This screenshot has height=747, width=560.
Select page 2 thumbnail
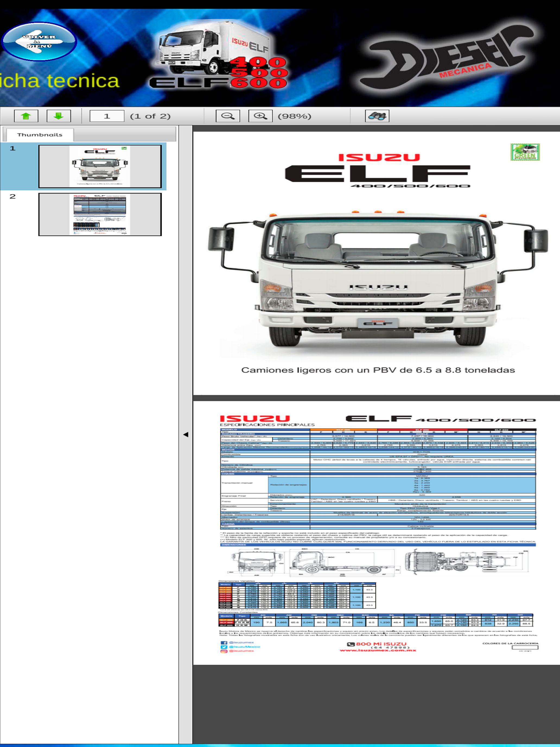pos(100,214)
